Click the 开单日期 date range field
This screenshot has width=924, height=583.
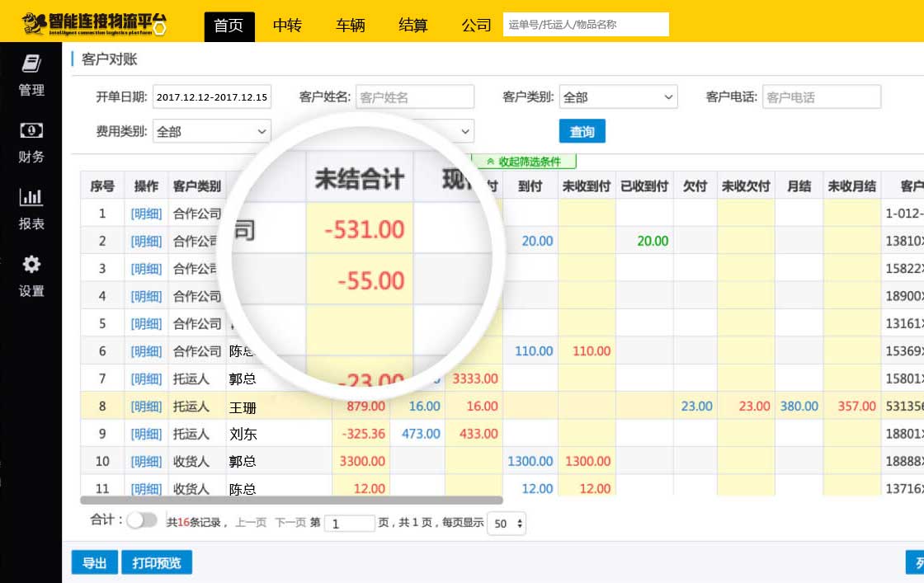tap(212, 97)
